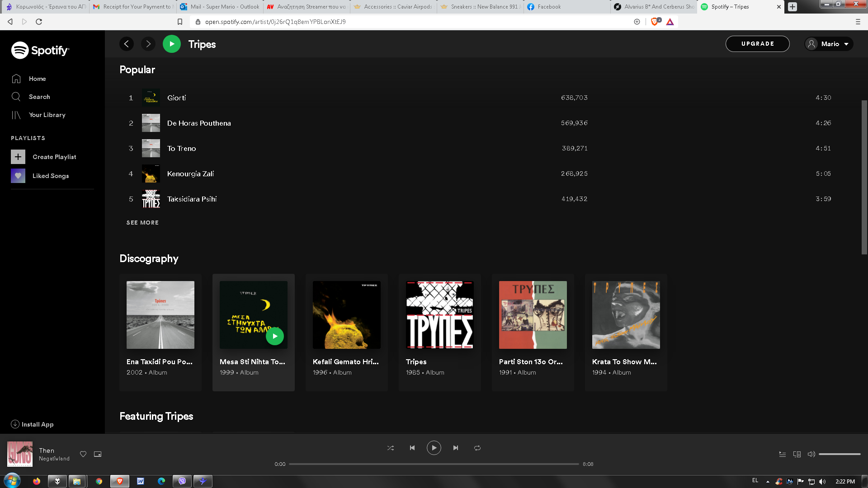Play the Mesa Sti Nihta To... album
This screenshot has width=868, height=488.
click(275, 336)
